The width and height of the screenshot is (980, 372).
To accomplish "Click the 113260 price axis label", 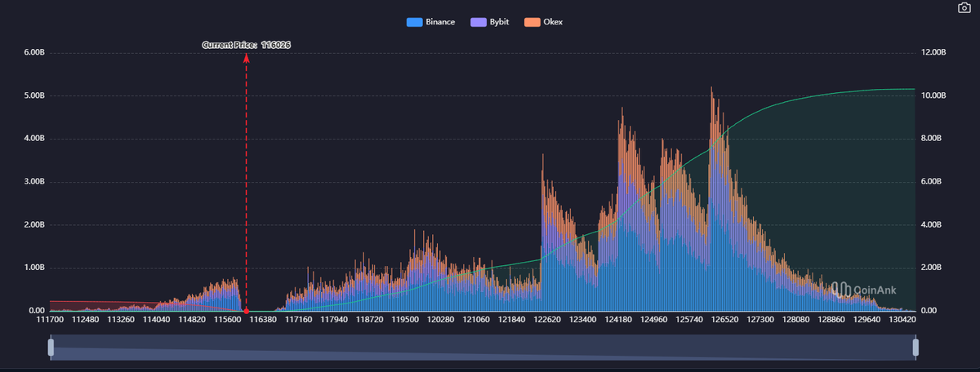I will tap(121, 320).
